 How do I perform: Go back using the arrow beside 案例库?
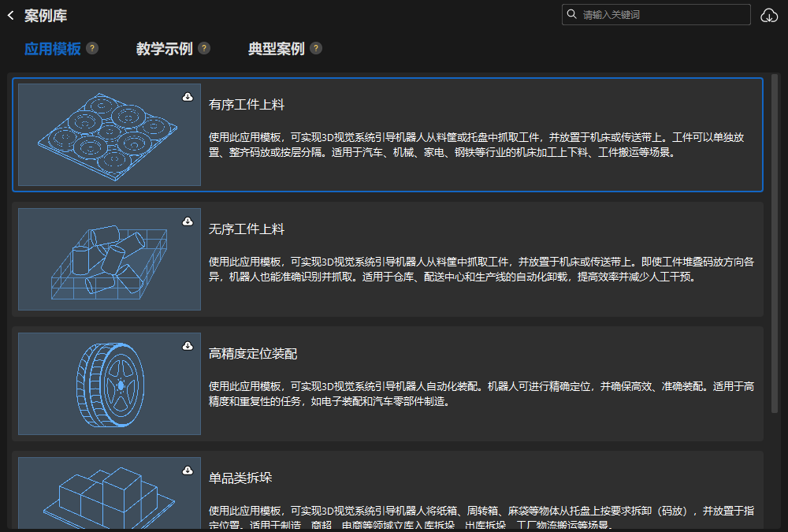point(11,16)
